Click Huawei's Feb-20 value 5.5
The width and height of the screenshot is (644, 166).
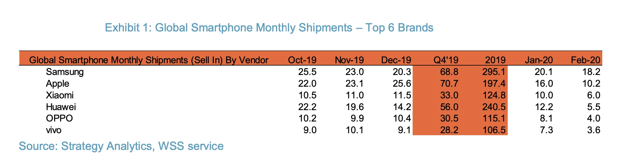pos(594,107)
